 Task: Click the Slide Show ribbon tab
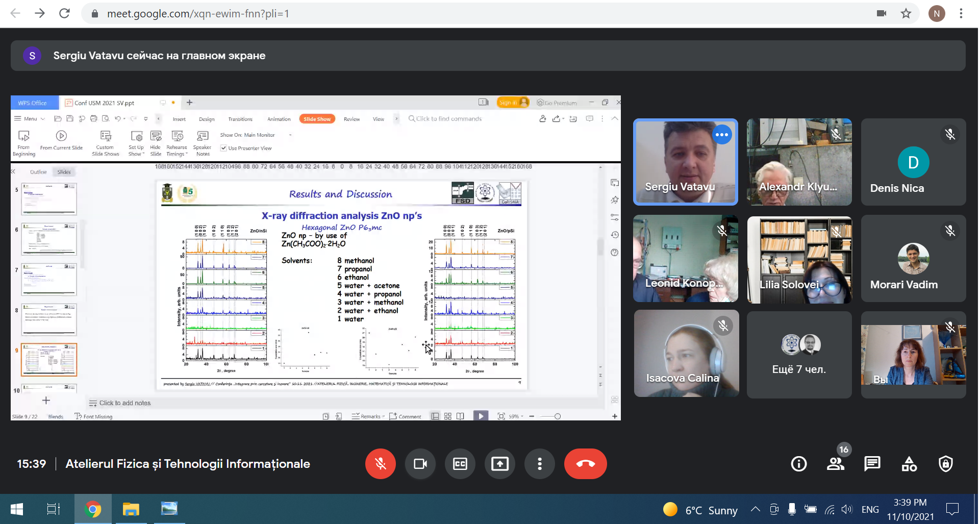pyautogui.click(x=317, y=119)
